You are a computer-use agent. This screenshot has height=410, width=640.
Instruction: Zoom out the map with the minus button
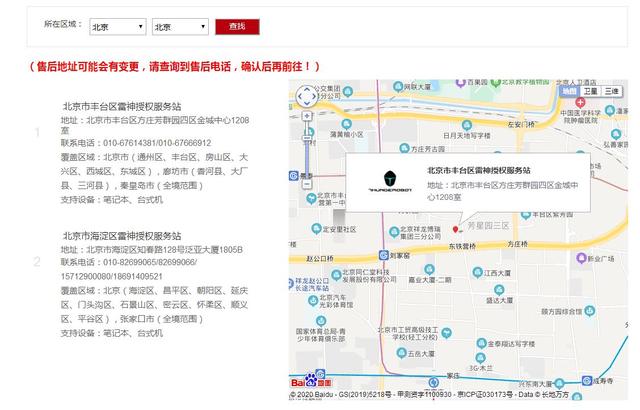(307, 184)
